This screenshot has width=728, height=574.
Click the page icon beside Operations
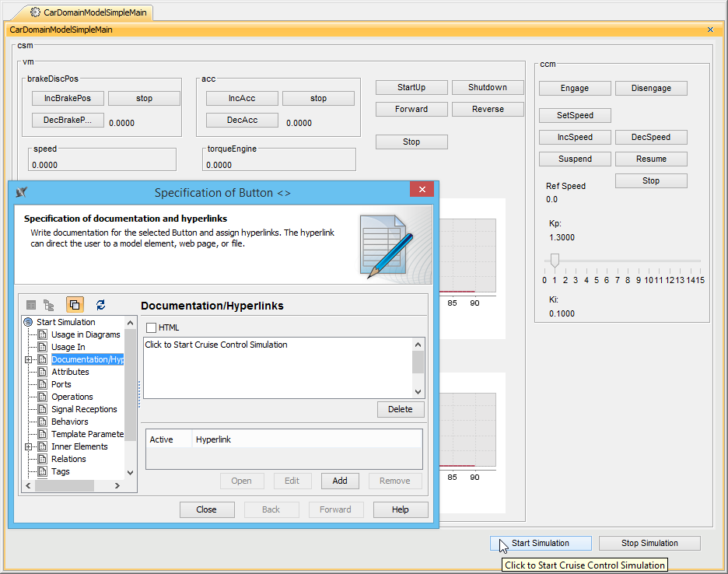point(43,397)
